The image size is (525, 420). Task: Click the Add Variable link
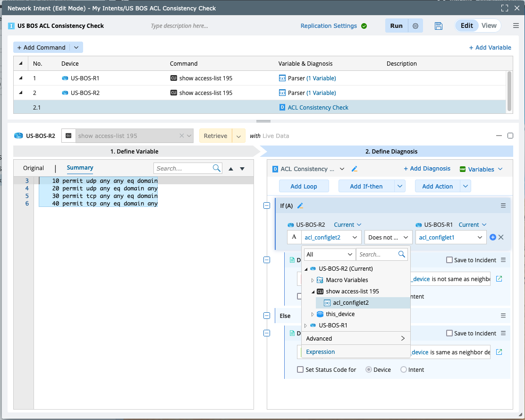click(x=490, y=47)
